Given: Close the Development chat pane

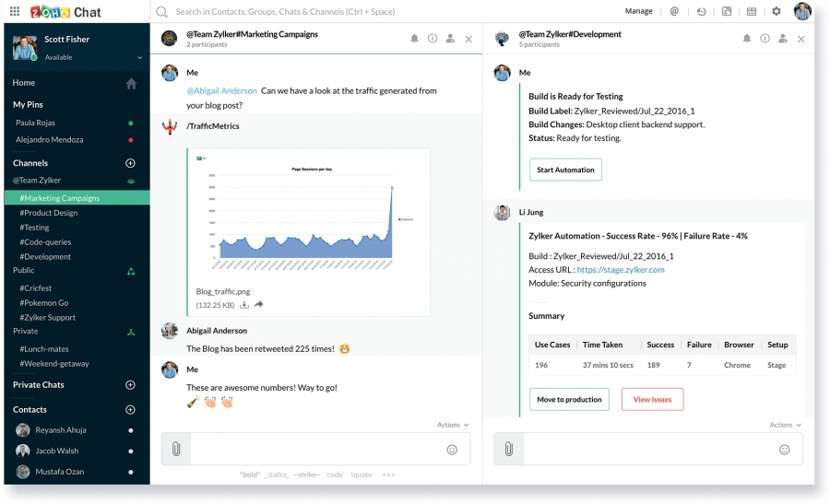Looking at the screenshot, I should tap(800, 39).
